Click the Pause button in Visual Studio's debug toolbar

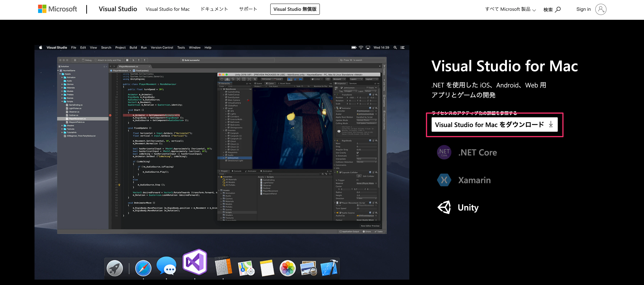coord(127,60)
